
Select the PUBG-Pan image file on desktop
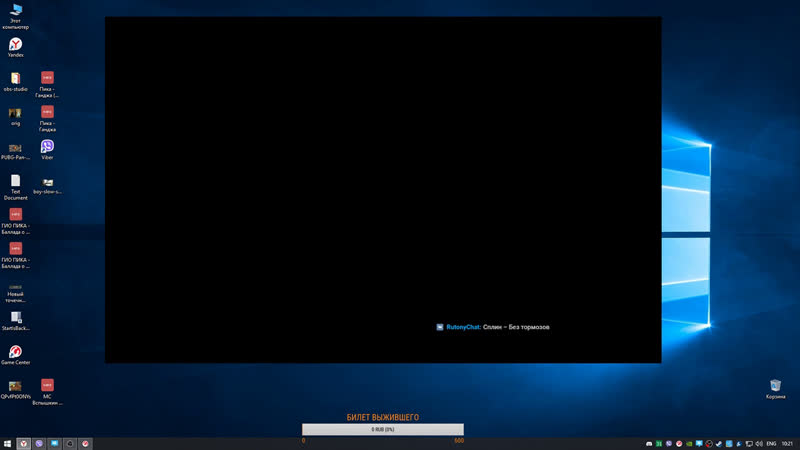[15, 151]
